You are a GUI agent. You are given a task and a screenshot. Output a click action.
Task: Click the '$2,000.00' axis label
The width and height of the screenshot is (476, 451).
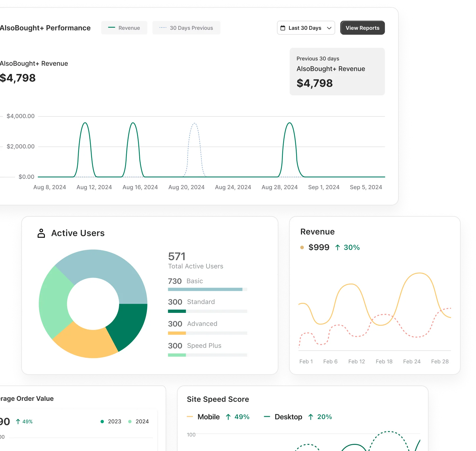tap(21, 146)
